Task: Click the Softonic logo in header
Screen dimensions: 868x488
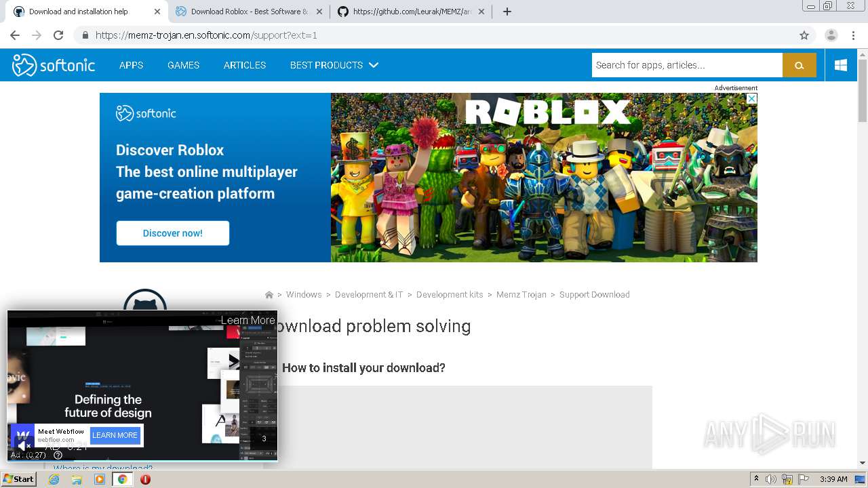Action: point(54,65)
